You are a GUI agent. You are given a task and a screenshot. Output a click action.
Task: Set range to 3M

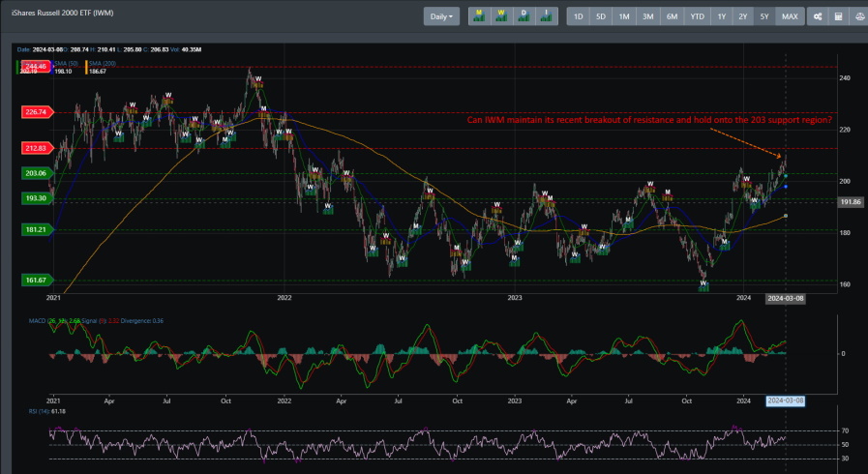tap(647, 16)
